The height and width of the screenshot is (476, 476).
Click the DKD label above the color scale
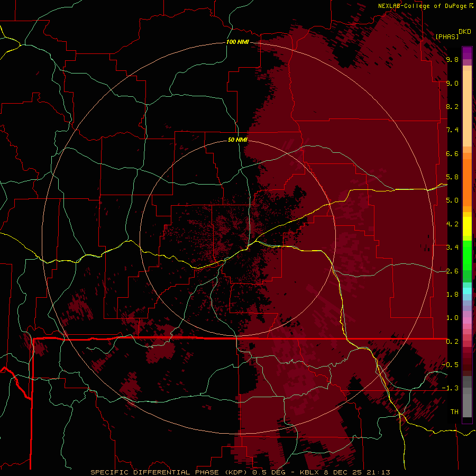point(465,32)
